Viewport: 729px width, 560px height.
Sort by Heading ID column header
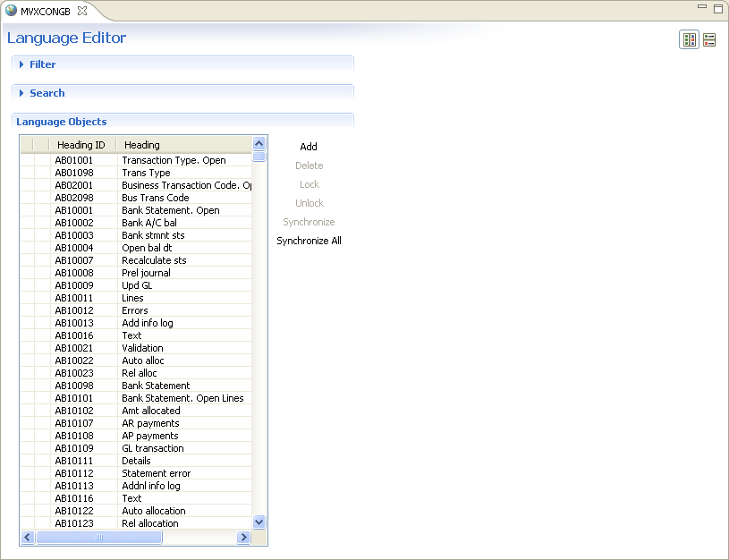click(81, 145)
